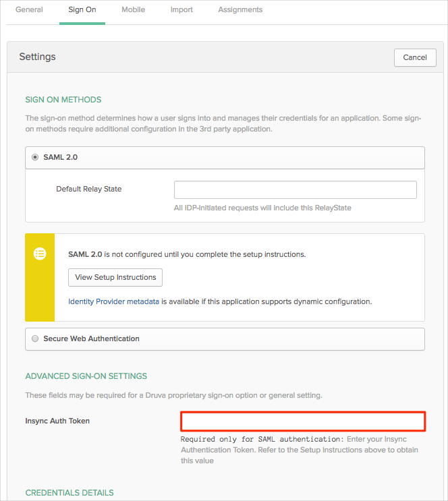The image size is (448, 501).
Task: Click the Insync Auth Token input box
Action: pyautogui.click(x=302, y=421)
